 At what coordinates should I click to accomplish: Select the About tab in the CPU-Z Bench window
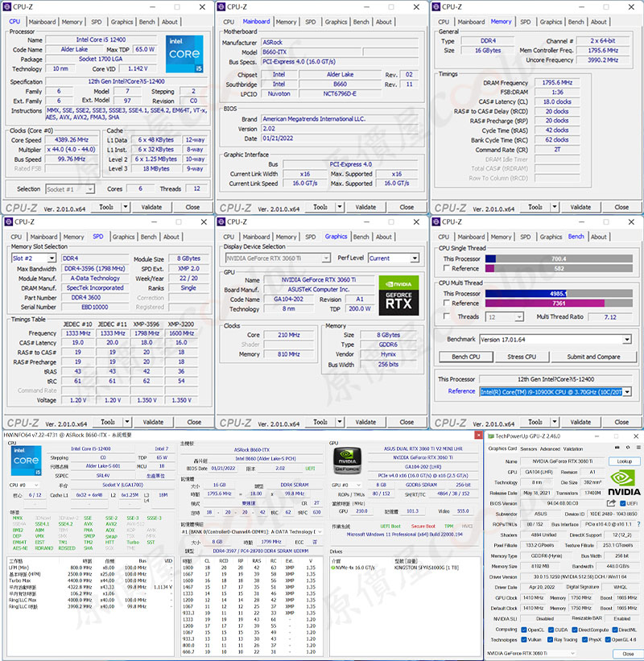coord(598,237)
